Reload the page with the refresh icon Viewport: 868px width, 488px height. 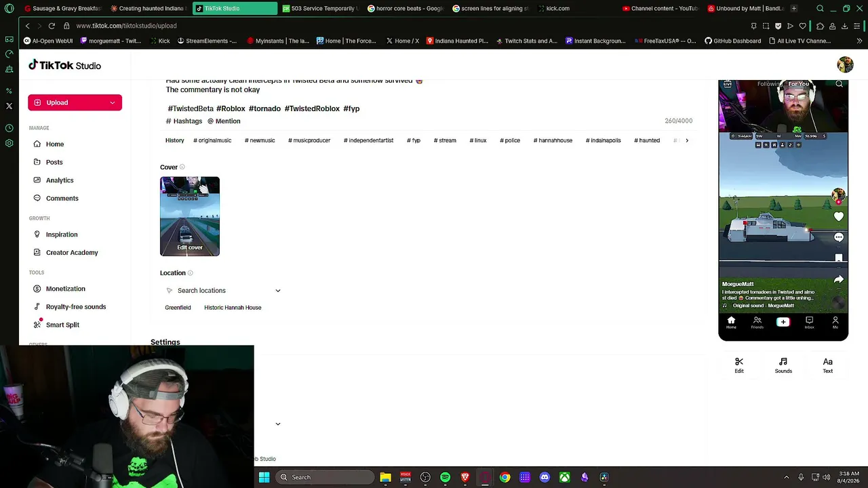tap(52, 26)
